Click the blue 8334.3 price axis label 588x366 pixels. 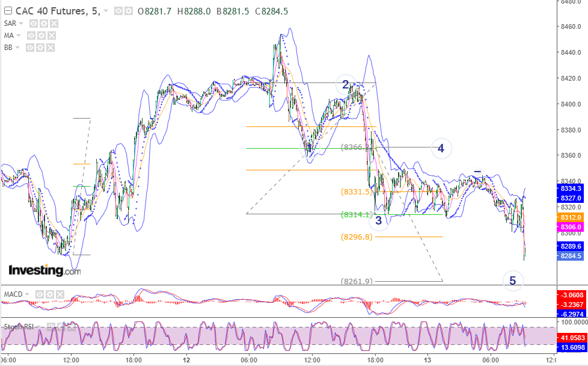tap(570, 189)
